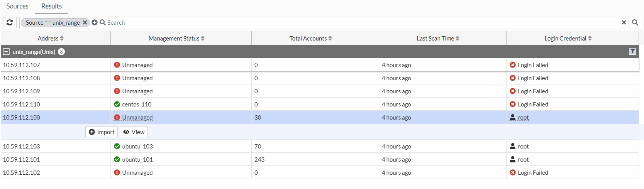644x189 pixels.
Task: Select address 10.59.112.103
Action: (x=21, y=146)
